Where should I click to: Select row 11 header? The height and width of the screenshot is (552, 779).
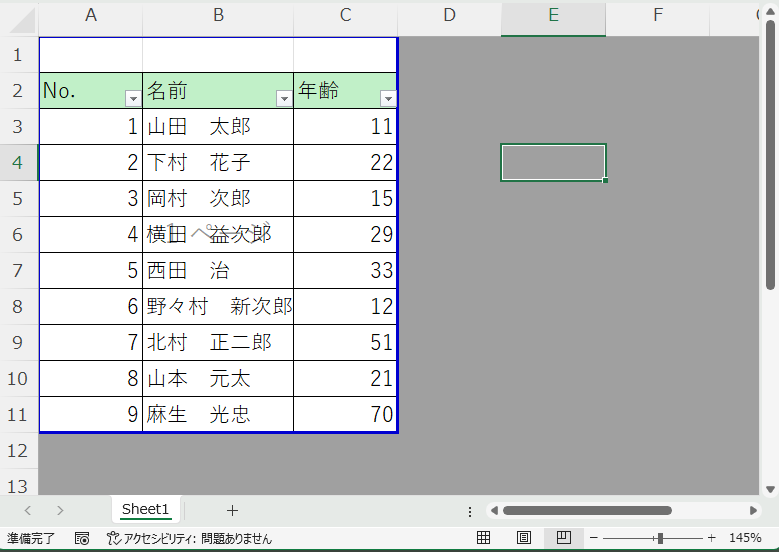(18, 414)
